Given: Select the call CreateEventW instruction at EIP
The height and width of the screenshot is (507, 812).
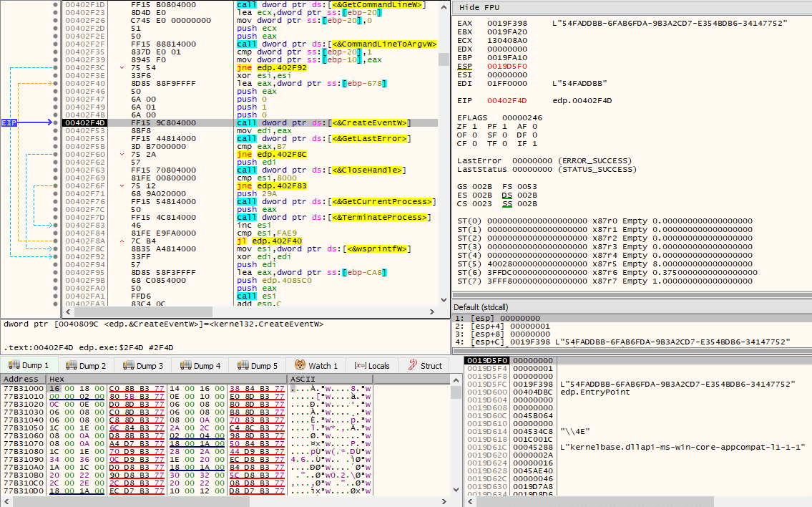Looking at the screenshot, I should (x=323, y=123).
